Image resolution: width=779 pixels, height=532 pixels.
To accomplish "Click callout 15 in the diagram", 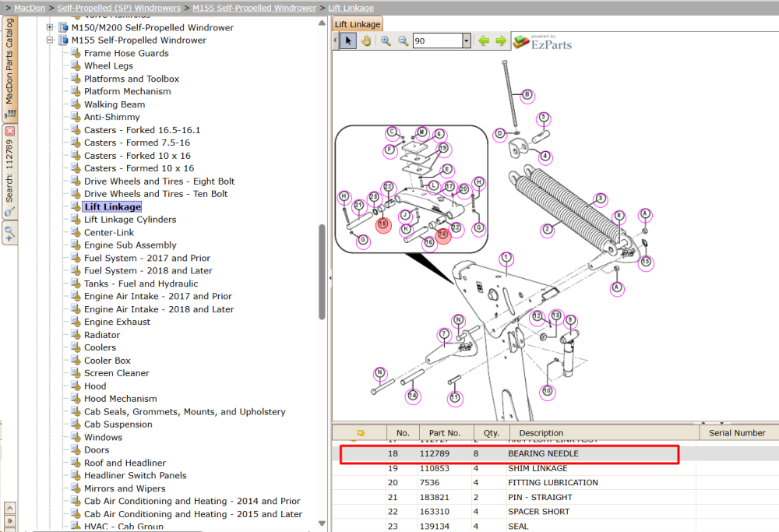I will coord(645,262).
